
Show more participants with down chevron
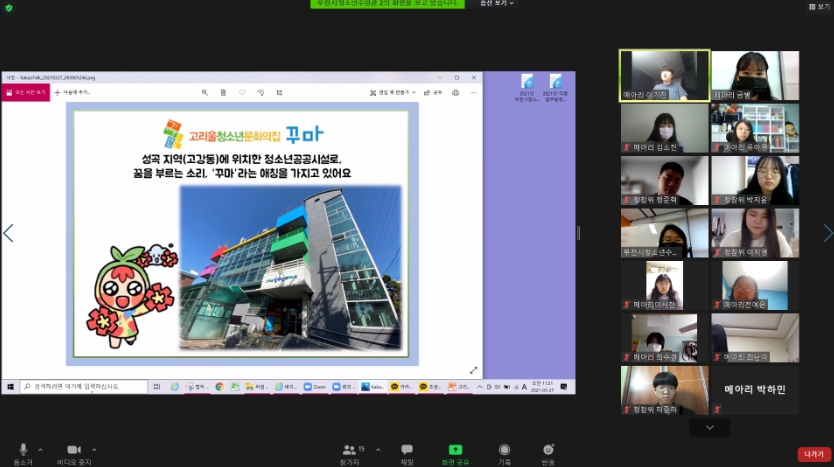(x=710, y=427)
